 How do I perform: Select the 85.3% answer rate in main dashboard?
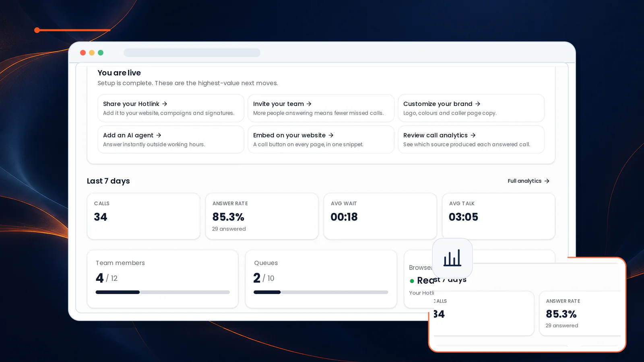pos(228,217)
